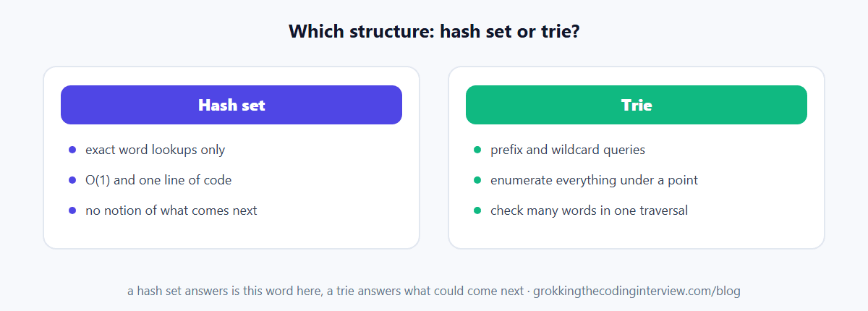This screenshot has height=311, width=868.
Task: Select the bullet beside no notion of what comes next
Action: coord(72,210)
